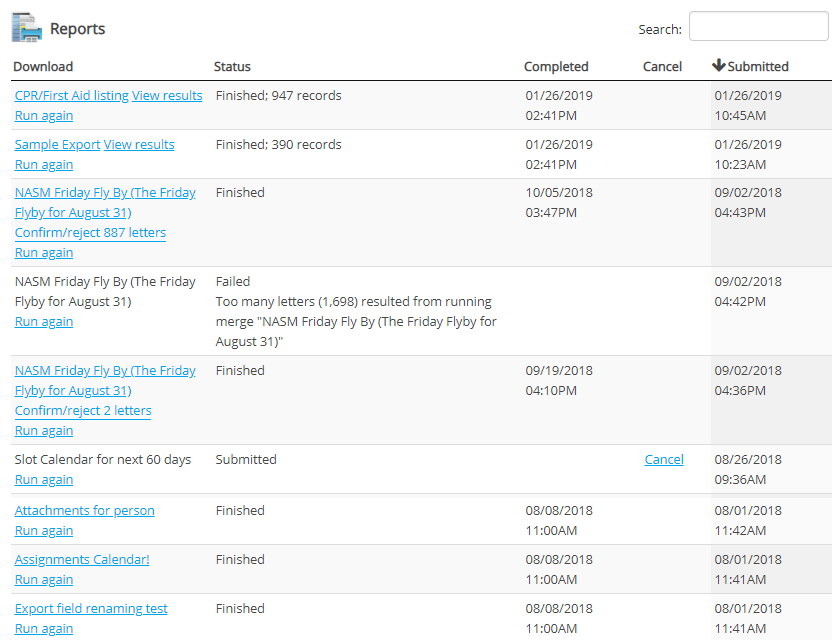Download Export field renaming test report
Image resolution: width=832 pixels, height=640 pixels.
pyautogui.click(x=91, y=609)
